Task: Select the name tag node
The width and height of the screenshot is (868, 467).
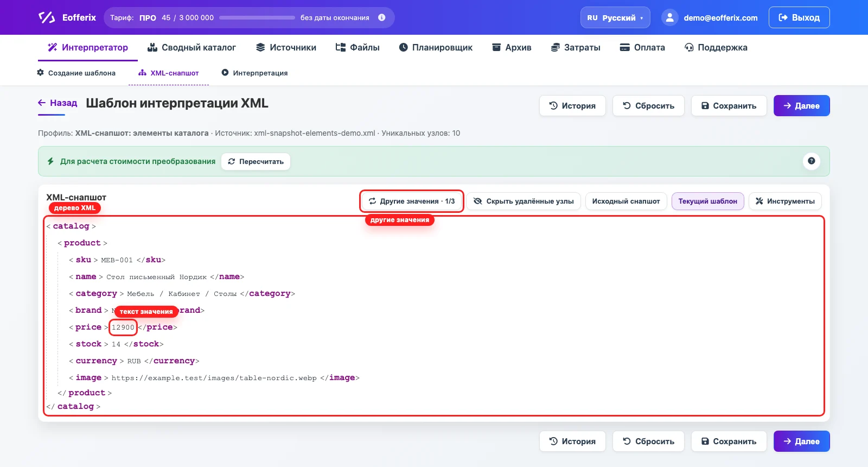Action: (86, 276)
